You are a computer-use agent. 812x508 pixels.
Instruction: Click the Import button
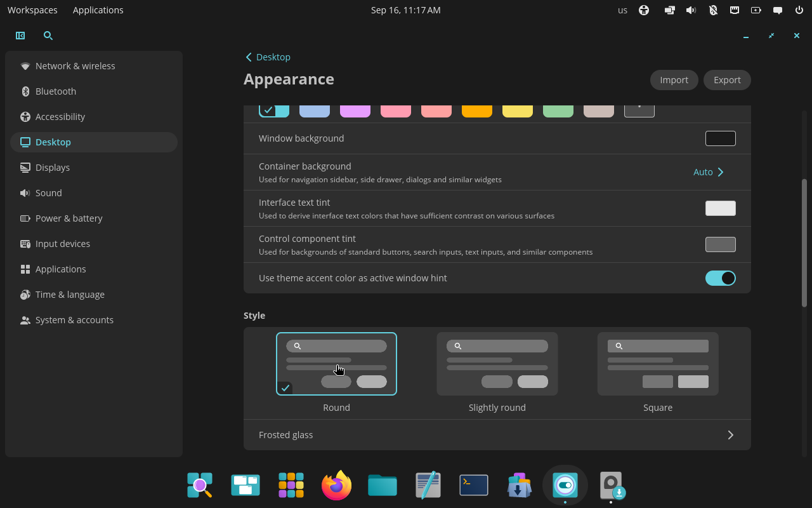[674, 80]
